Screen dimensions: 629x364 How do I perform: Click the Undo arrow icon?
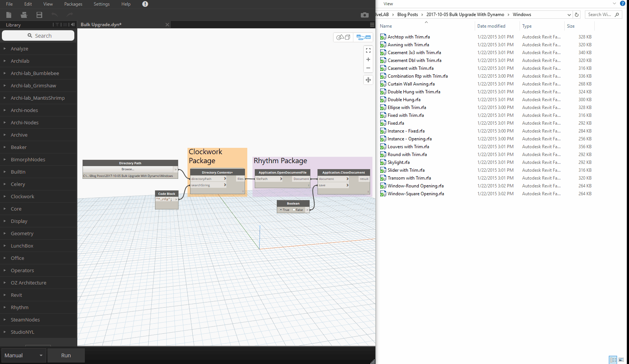tap(55, 15)
